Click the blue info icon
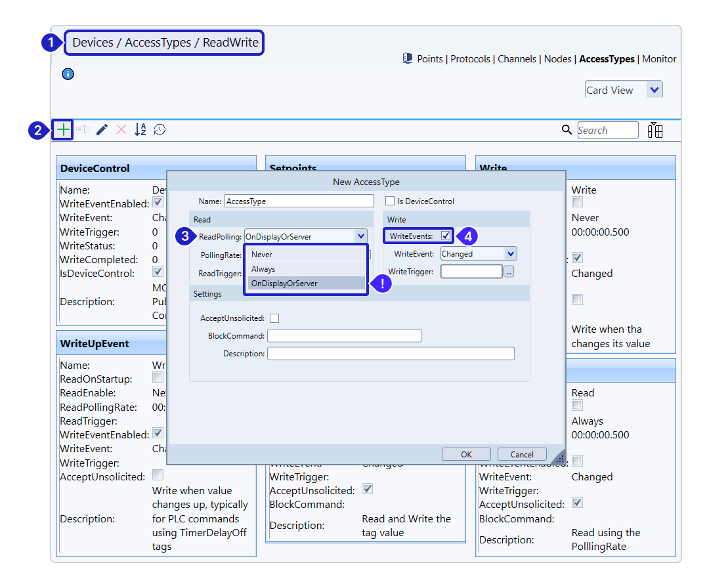This screenshot has height=588, width=707. [x=68, y=74]
